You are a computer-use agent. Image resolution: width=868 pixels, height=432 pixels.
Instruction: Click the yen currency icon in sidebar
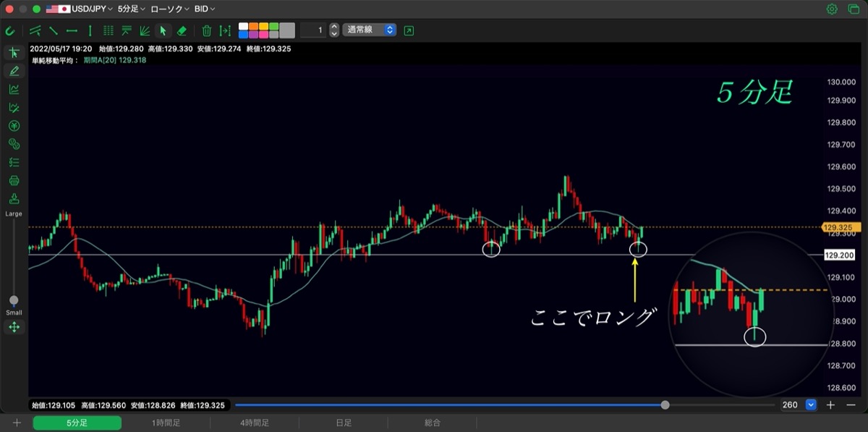pyautogui.click(x=14, y=125)
